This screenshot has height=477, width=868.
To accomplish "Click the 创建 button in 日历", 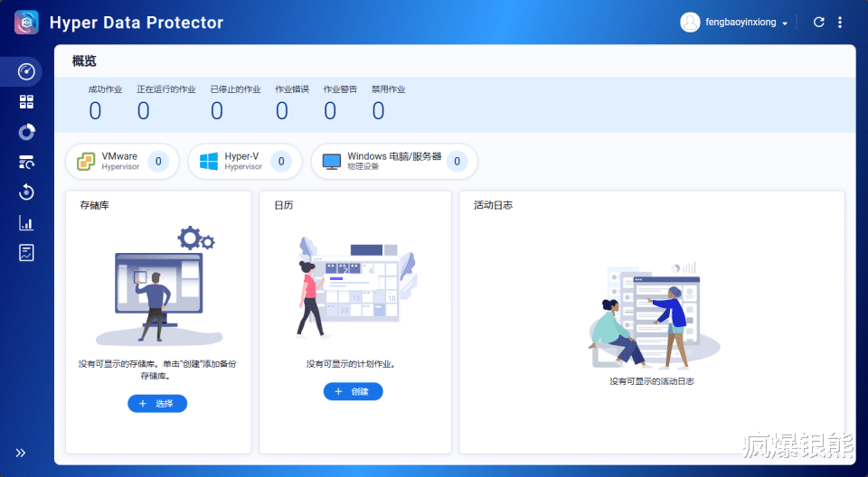I will (x=354, y=391).
